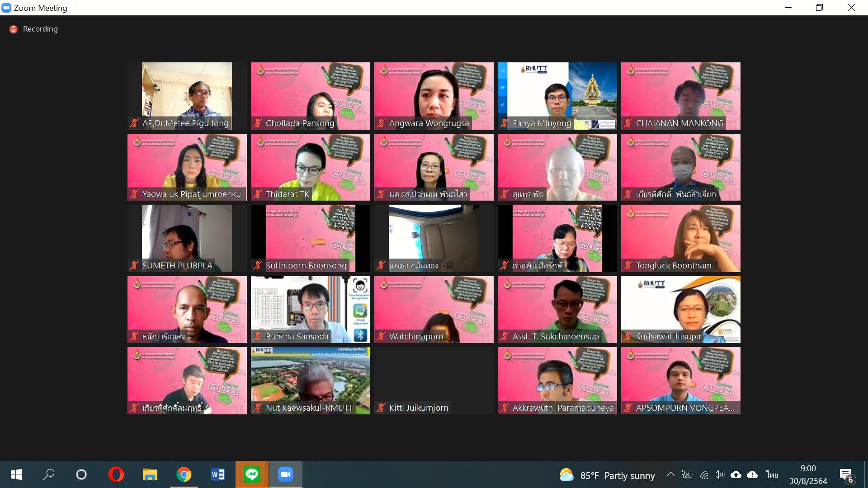Click the 9:00 clock and date

[808, 474]
